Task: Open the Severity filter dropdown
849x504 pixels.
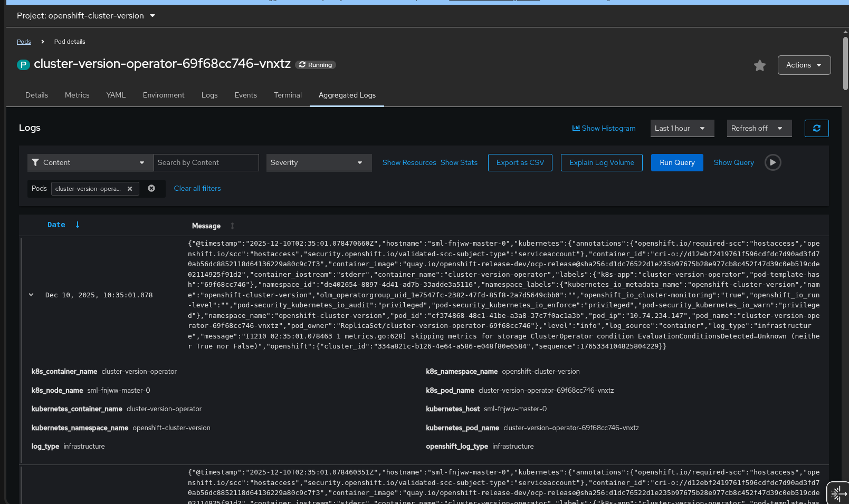Action: click(x=319, y=162)
